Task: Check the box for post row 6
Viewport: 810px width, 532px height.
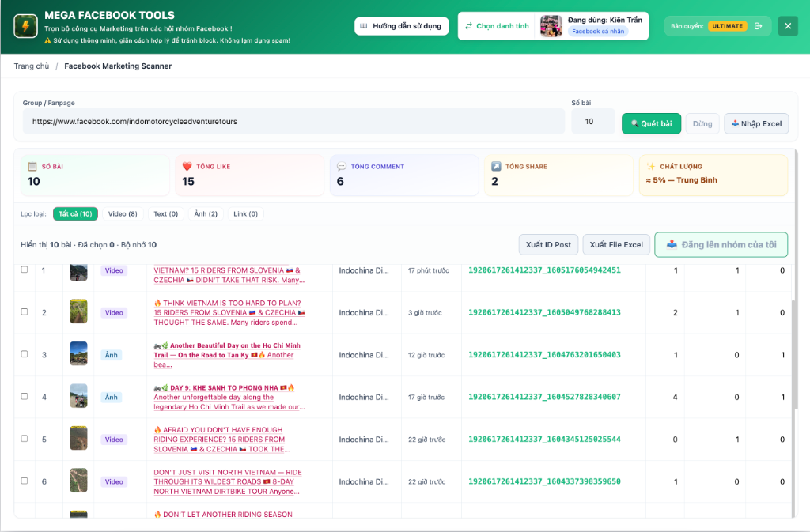Action: tap(25, 481)
